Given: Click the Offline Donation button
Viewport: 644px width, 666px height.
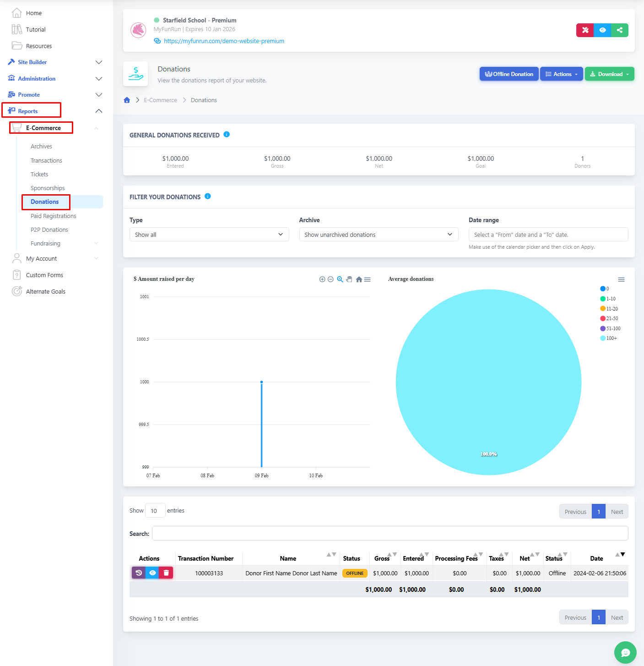Looking at the screenshot, I should 509,74.
